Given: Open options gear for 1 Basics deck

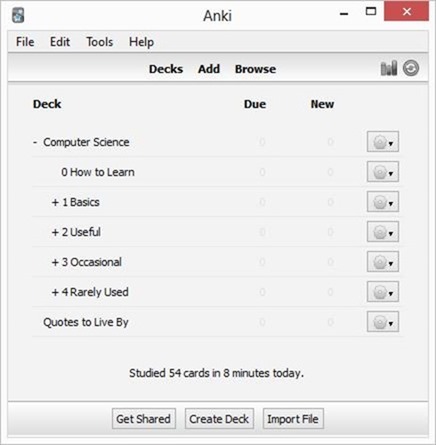Looking at the screenshot, I should coord(383,202).
